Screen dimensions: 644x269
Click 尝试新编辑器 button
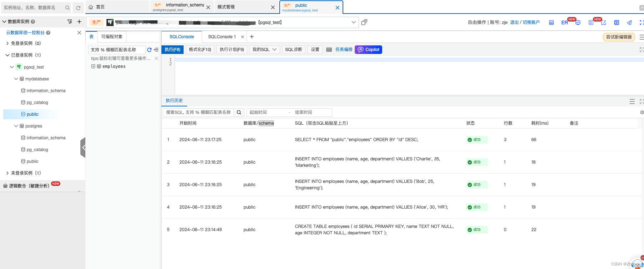pyautogui.click(x=619, y=37)
